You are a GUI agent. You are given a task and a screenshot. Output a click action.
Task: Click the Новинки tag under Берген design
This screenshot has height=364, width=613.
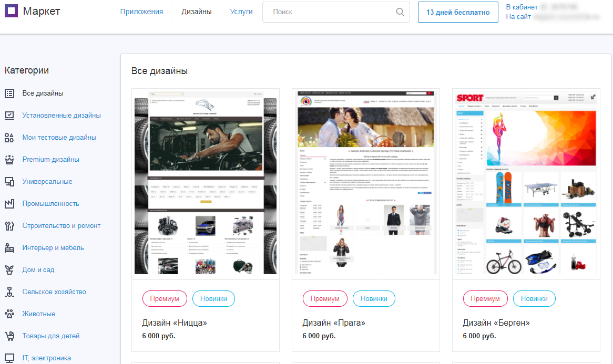tap(534, 299)
